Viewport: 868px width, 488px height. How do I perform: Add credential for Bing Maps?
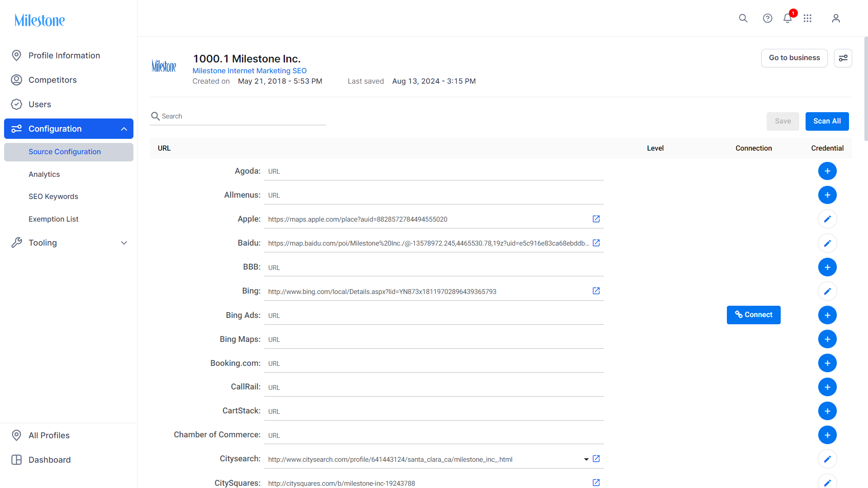[827, 339]
